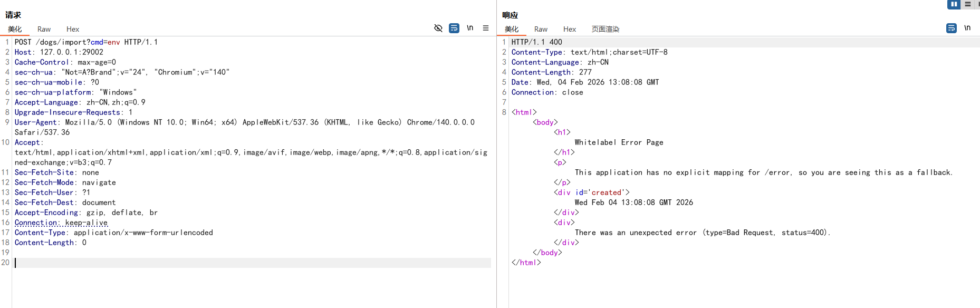
Task: Show newline characters in response viewer
Action: (967, 28)
